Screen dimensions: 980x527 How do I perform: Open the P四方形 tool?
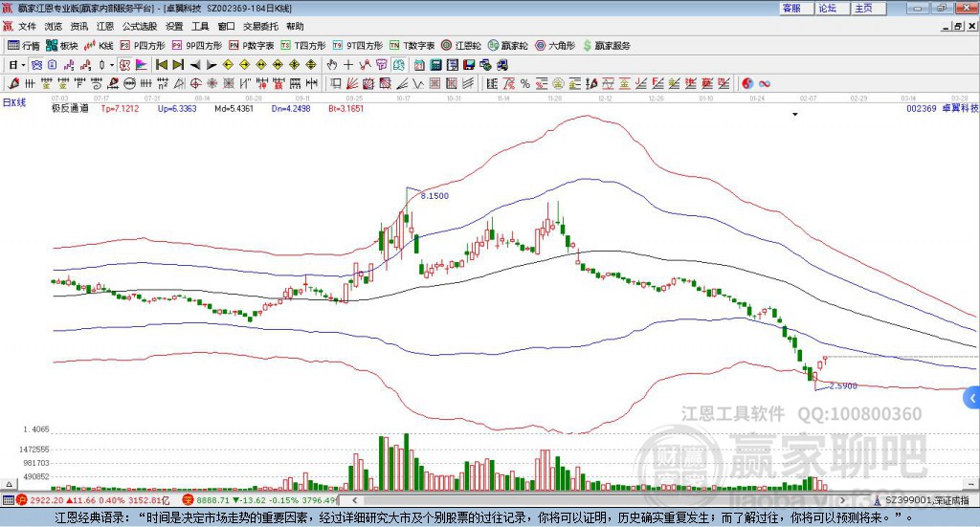[143, 46]
